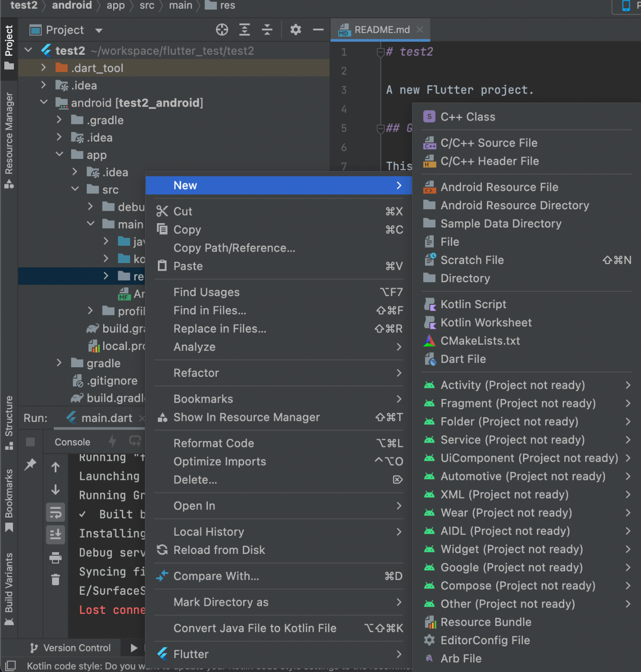641x672 pixels.
Task: Expand the Activity (Project not ready) submenu
Action: point(526,384)
